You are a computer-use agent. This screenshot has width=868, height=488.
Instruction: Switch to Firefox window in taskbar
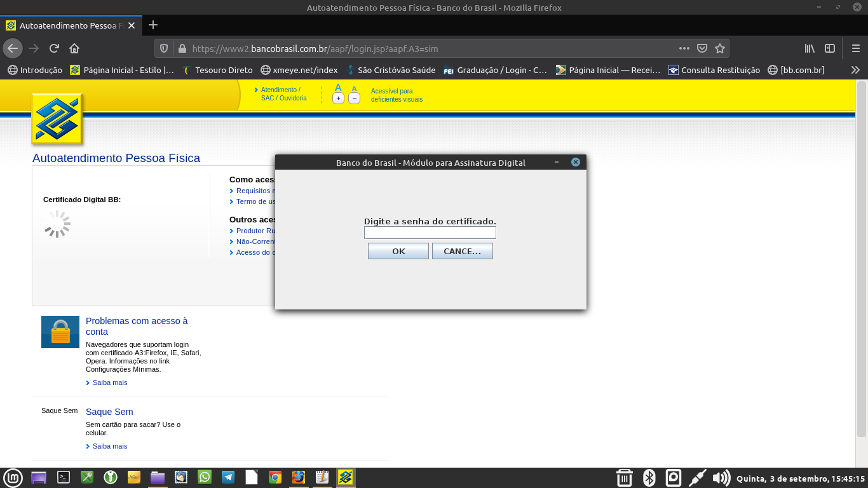coord(299,477)
